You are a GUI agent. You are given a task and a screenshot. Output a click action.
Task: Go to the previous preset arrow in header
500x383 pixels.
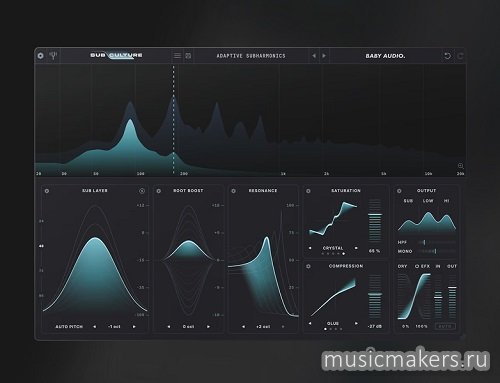coord(314,56)
